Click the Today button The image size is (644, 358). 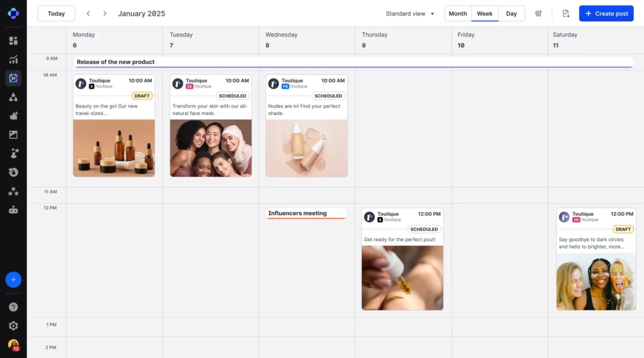point(56,14)
